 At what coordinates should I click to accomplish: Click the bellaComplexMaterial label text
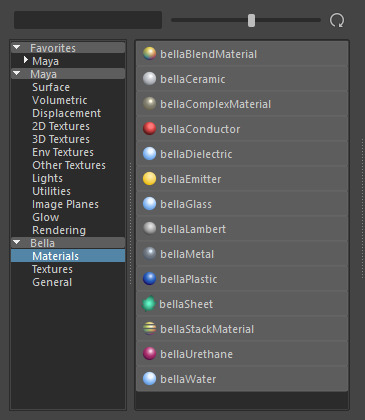[x=216, y=104]
